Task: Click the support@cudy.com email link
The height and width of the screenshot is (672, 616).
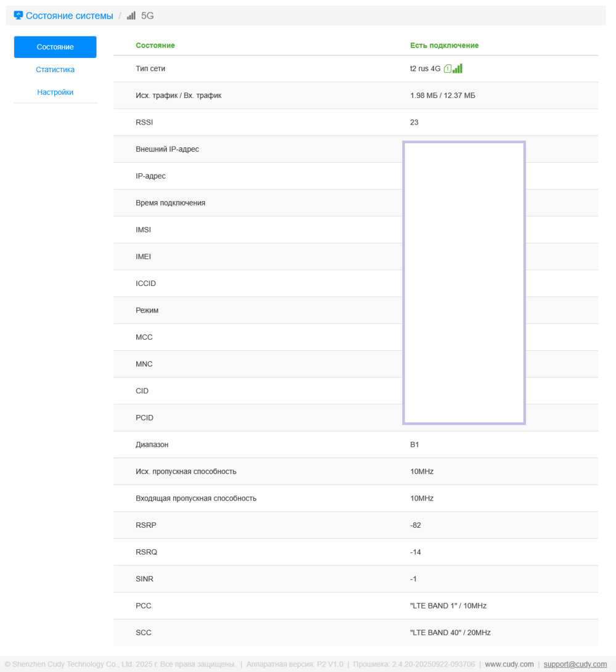Action: pyautogui.click(x=575, y=664)
